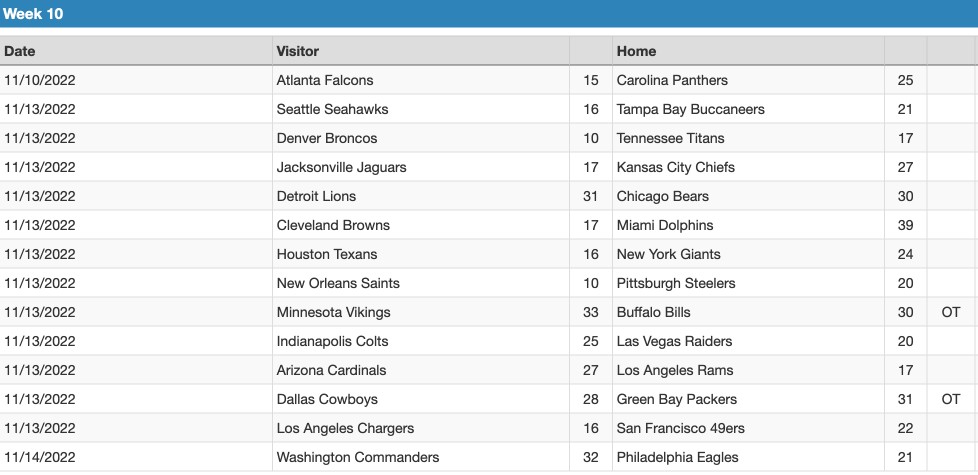Click the OT marker for Green Bay Packers game
This screenshot has height=475, width=978.
951,400
